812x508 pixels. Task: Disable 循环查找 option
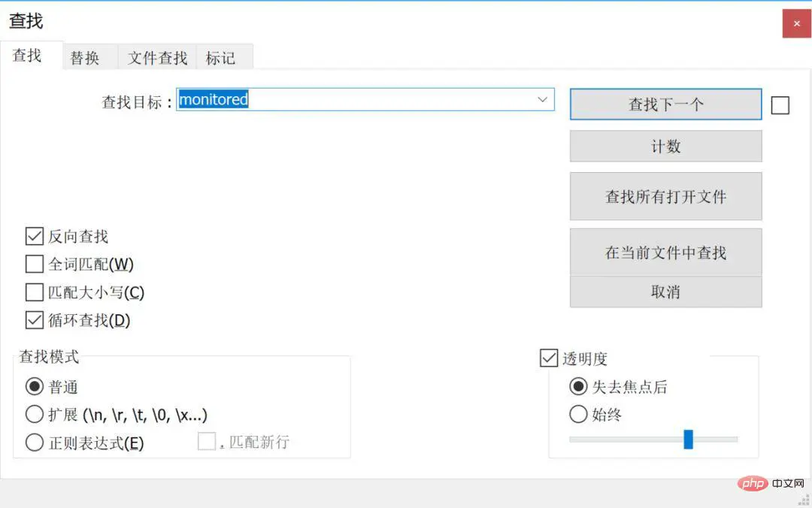click(35, 320)
